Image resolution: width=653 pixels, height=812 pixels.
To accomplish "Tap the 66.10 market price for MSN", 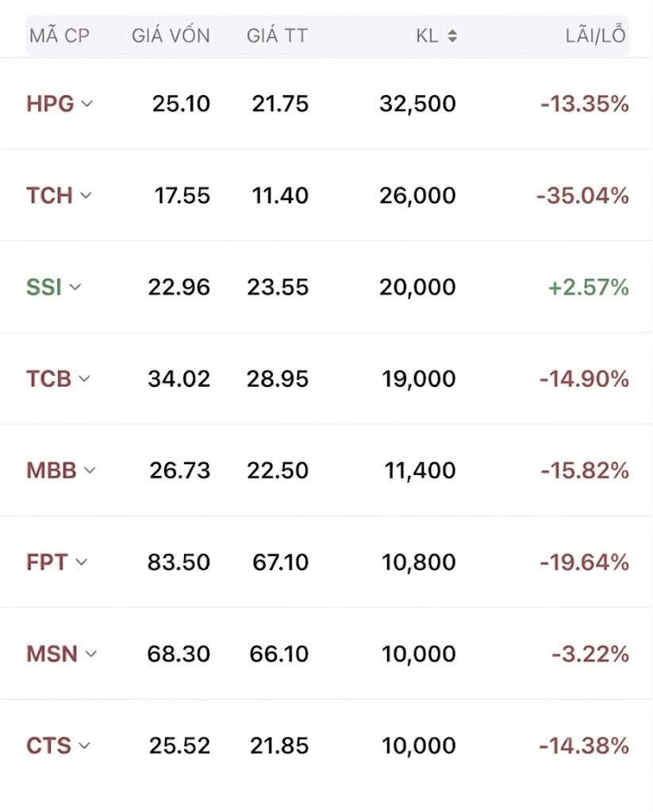I will coord(278,653).
